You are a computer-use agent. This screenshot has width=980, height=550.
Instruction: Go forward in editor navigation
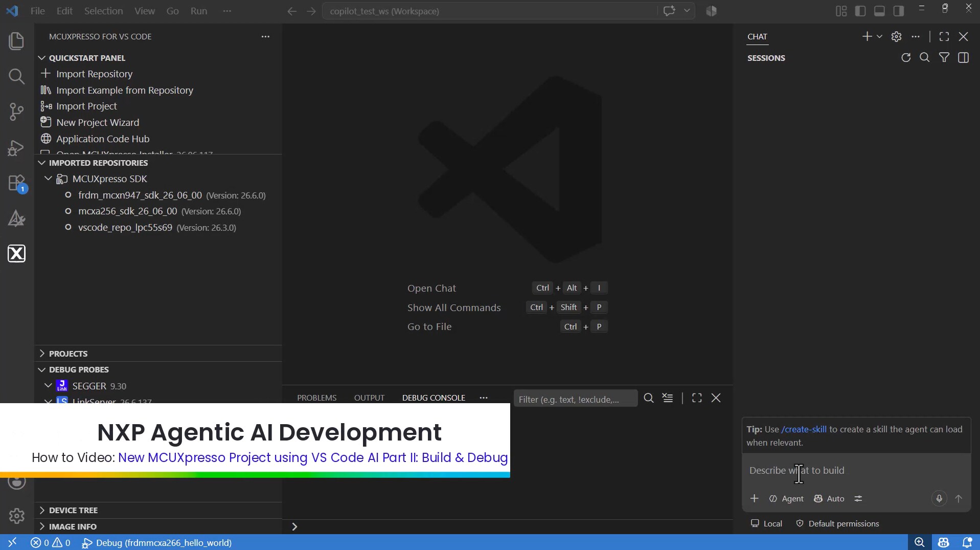click(311, 11)
